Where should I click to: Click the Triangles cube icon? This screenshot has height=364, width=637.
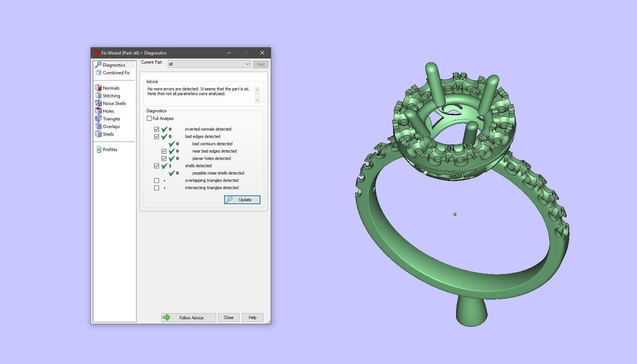tap(98, 119)
